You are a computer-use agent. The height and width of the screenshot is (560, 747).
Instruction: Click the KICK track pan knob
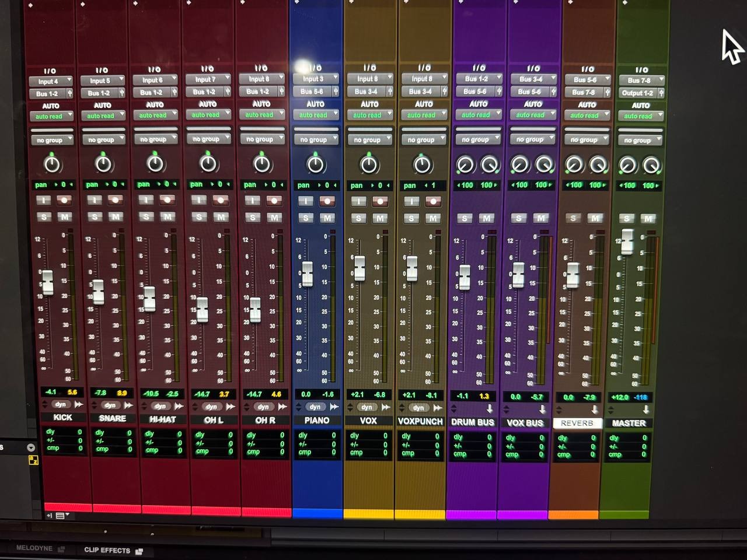coord(53,164)
